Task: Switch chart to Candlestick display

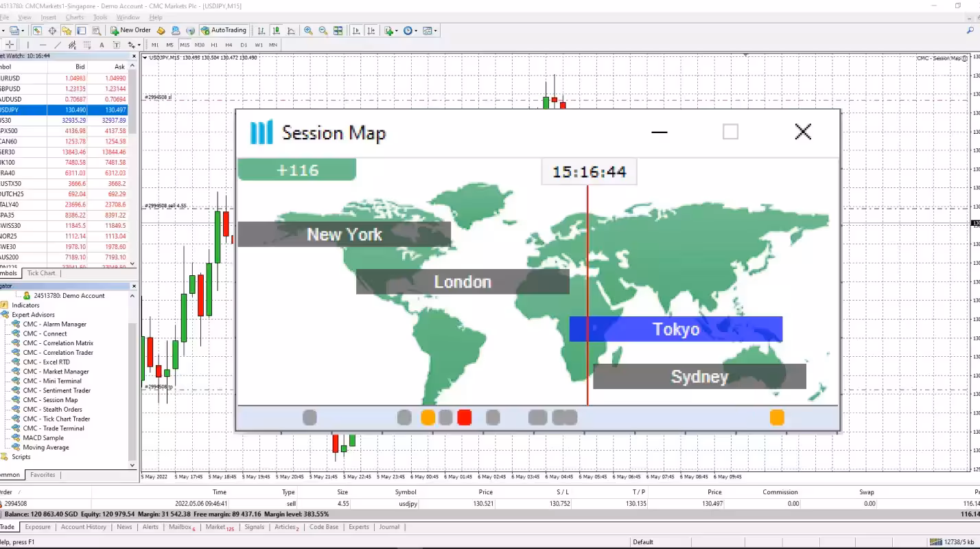Action: [x=275, y=30]
